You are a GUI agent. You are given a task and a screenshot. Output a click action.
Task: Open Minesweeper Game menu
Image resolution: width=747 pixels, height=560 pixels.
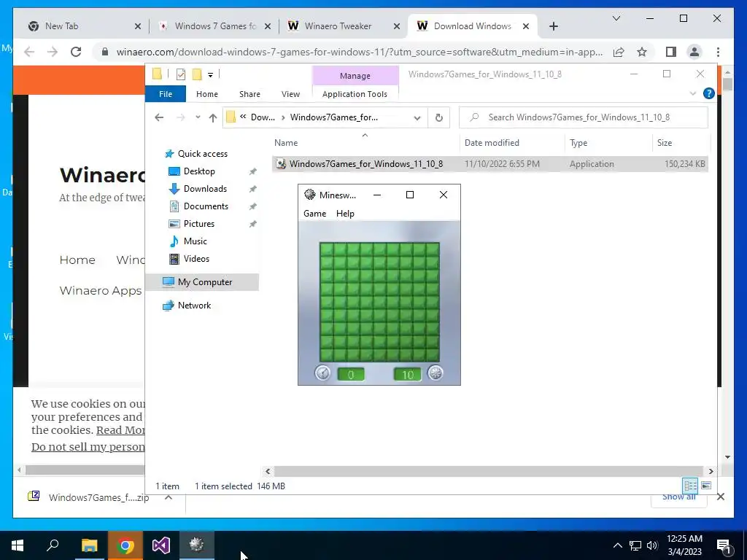click(x=314, y=214)
